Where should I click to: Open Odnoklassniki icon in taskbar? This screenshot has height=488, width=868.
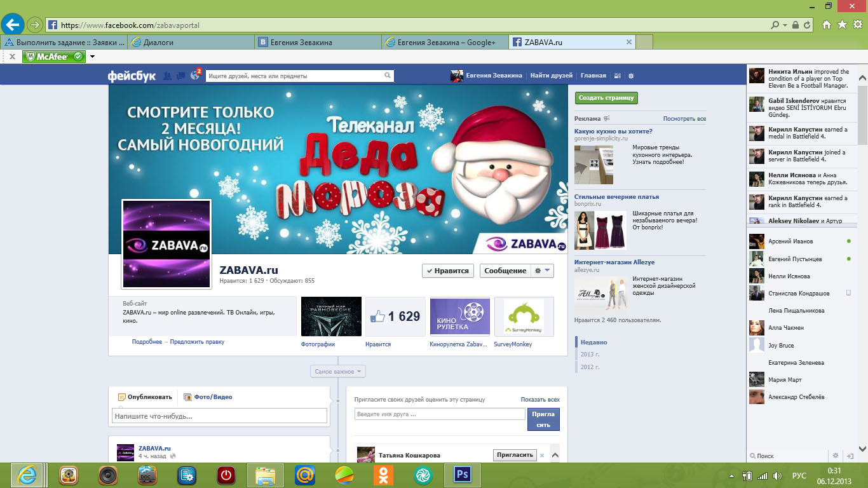(383, 475)
